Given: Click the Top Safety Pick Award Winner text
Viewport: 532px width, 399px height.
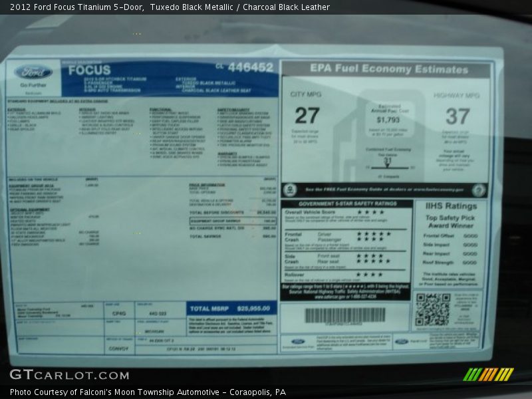Looking at the screenshot, I should tap(451, 221).
